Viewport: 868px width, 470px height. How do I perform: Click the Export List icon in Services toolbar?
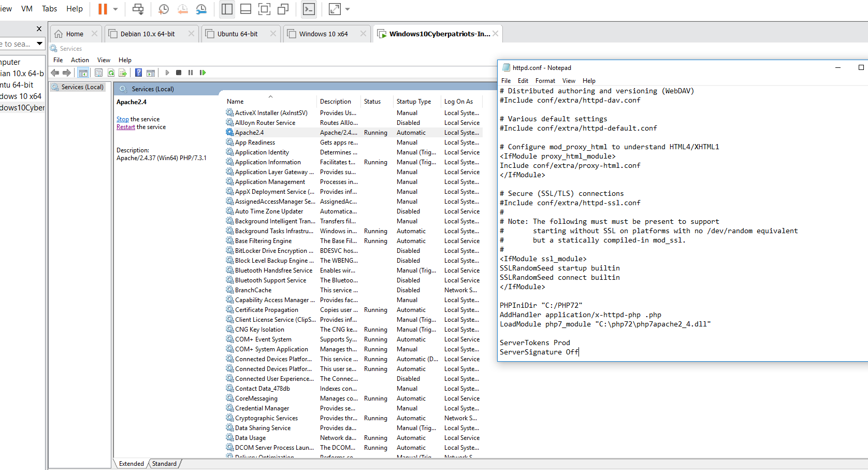click(123, 73)
